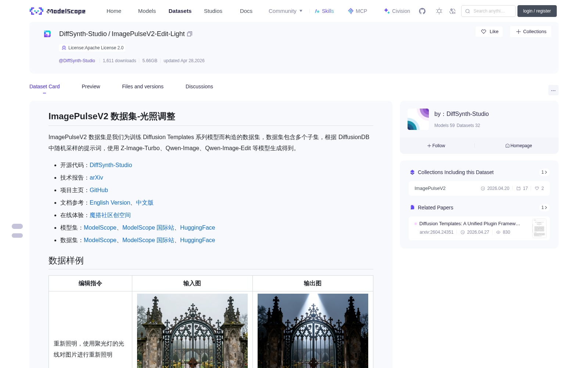Copy dataset name icon beside title
588x368 pixels.
(190, 34)
